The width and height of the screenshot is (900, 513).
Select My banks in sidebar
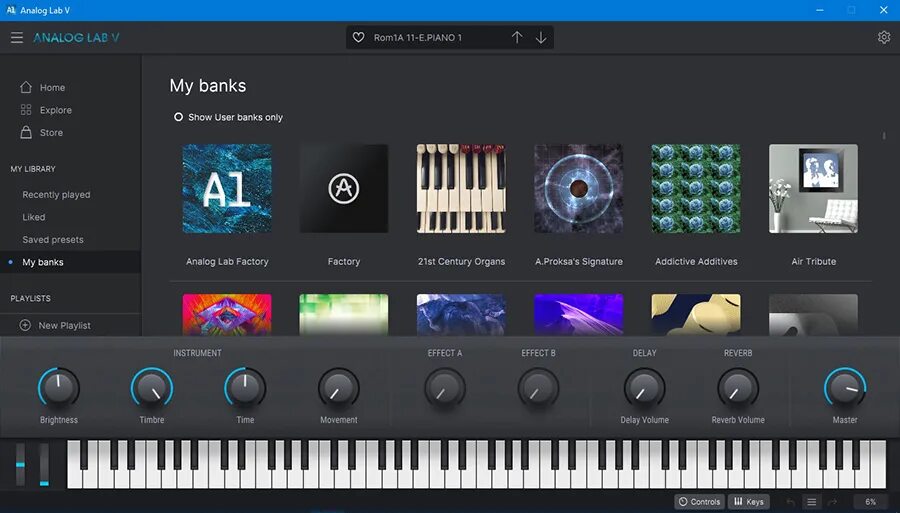coord(70,262)
